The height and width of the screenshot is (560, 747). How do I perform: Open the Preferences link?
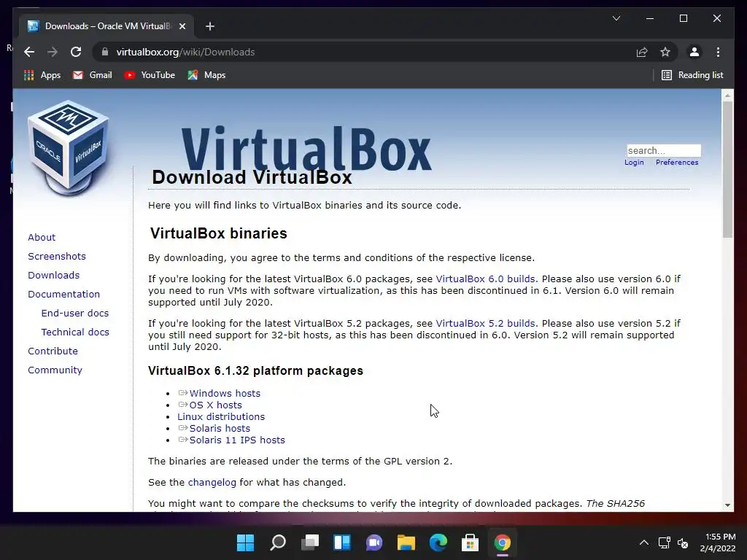tap(677, 163)
